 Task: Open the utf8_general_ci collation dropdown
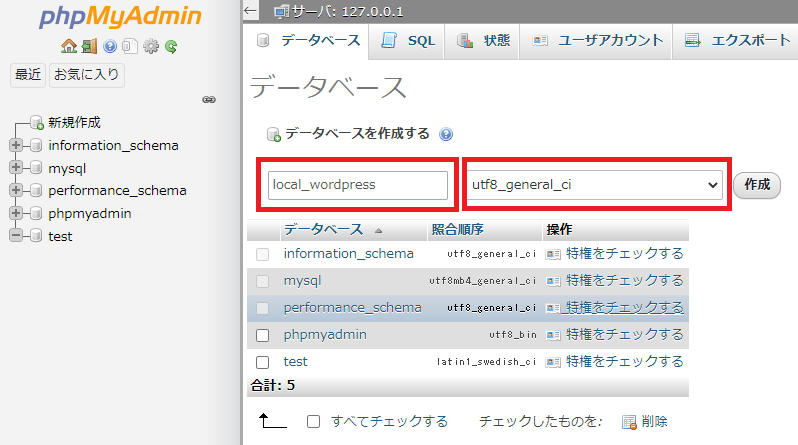click(x=595, y=185)
